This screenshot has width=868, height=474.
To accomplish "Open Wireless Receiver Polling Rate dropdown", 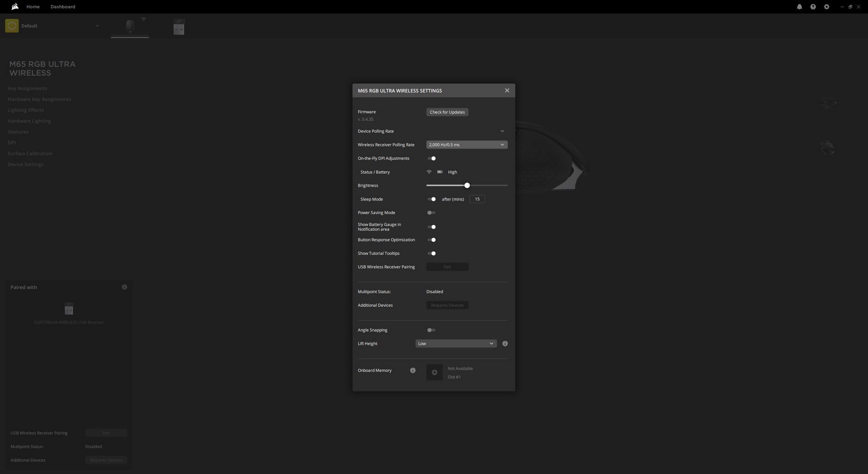I will click(x=467, y=145).
